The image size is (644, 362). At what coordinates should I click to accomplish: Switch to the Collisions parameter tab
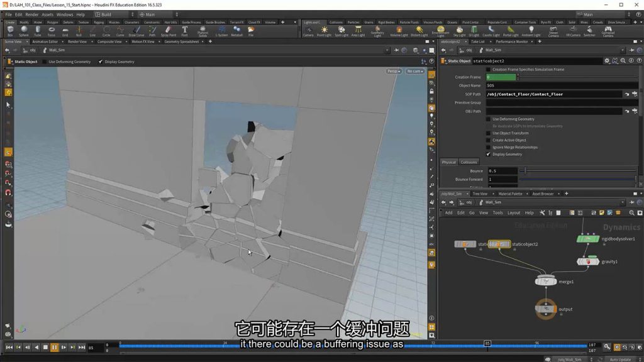tap(469, 162)
